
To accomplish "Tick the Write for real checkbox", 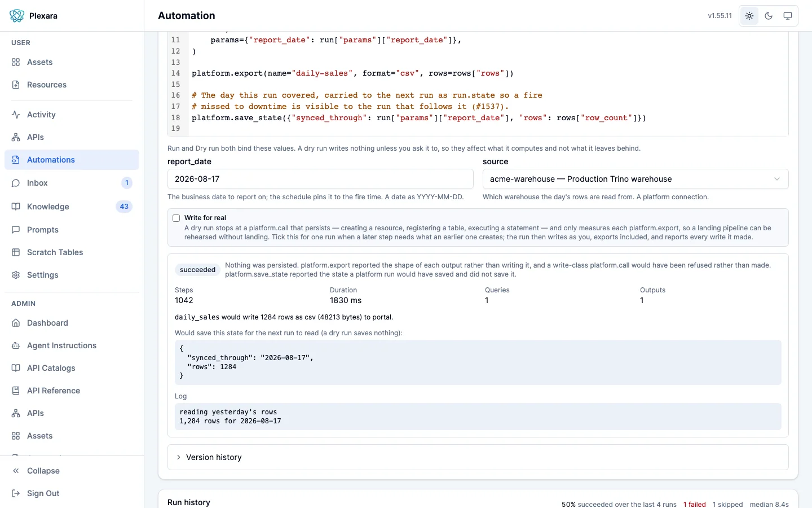I will (176, 218).
